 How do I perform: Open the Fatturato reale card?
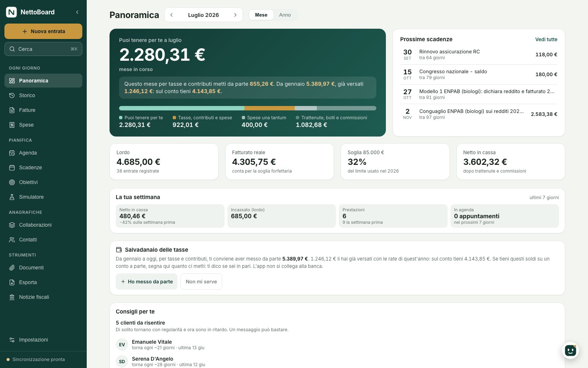(x=280, y=162)
